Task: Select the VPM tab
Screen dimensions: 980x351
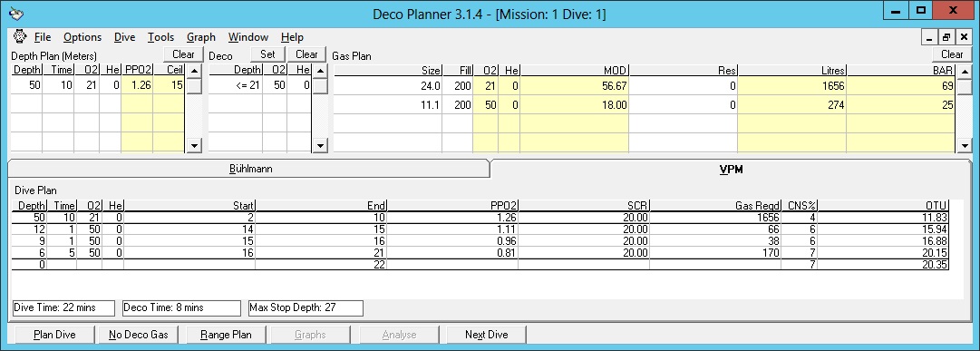Action: 732,169
